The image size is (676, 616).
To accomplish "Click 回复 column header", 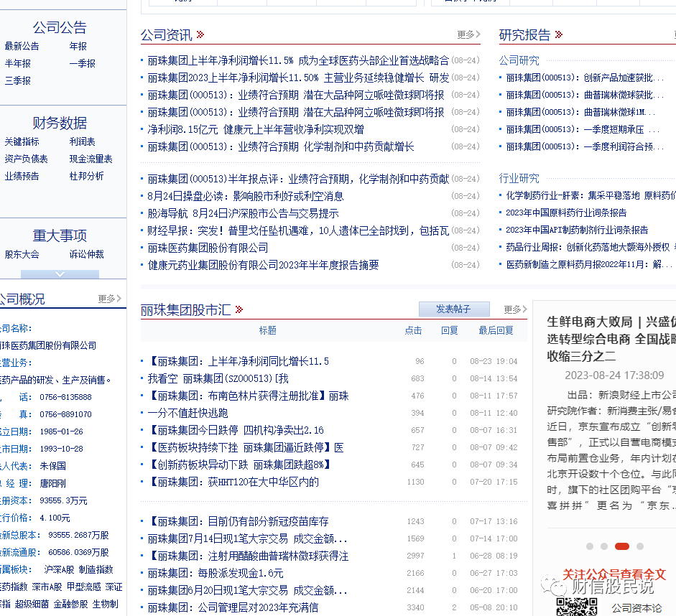I will point(450,330).
